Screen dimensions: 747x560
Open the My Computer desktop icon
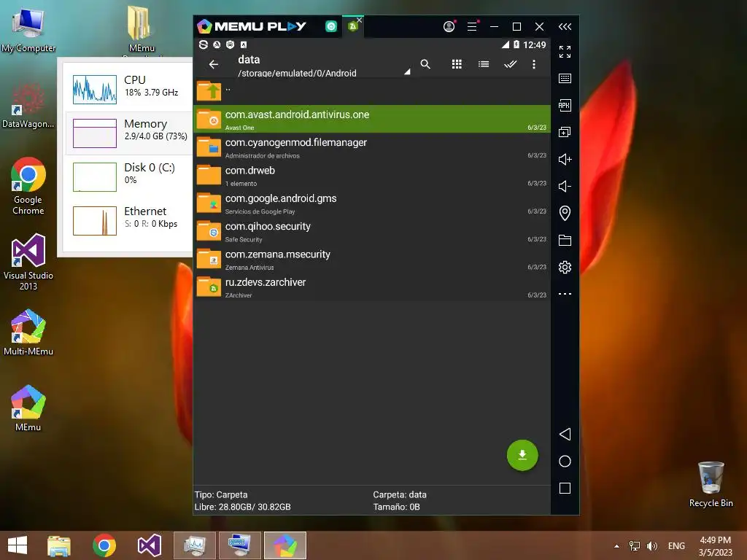(x=28, y=29)
